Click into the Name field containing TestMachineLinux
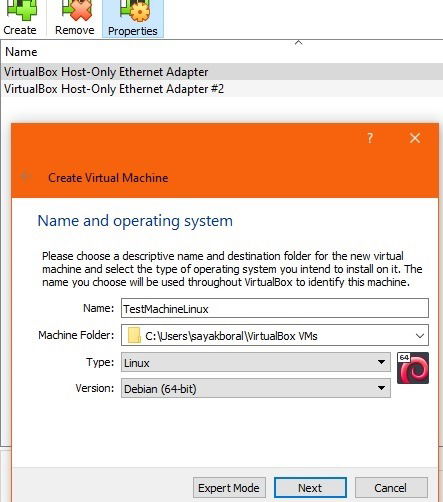The height and width of the screenshot is (502, 443). 275,308
